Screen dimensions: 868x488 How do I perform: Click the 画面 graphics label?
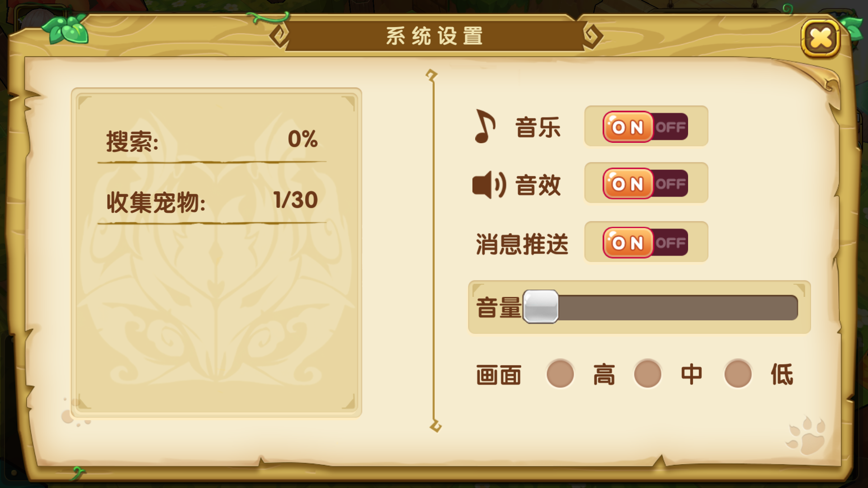499,375
